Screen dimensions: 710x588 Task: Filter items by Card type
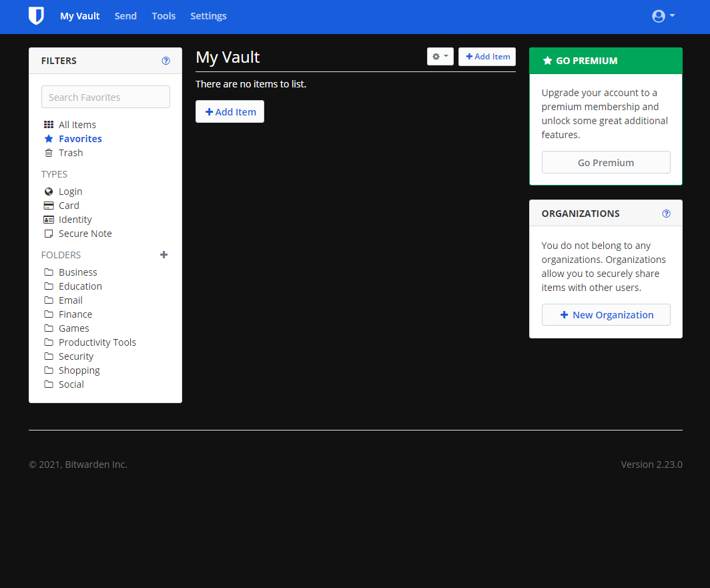[67, 205]
